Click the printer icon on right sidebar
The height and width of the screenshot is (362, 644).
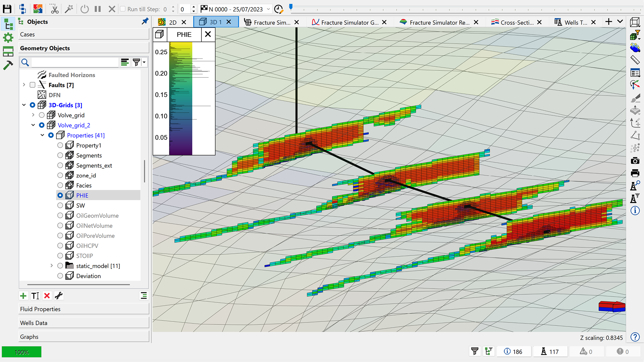click(635, 173)
